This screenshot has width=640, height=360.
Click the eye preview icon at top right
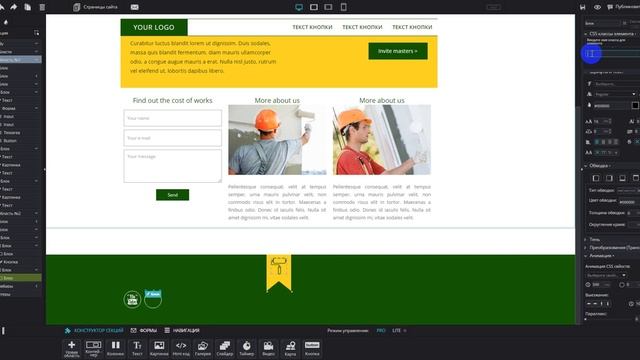[x=597, y=7]
